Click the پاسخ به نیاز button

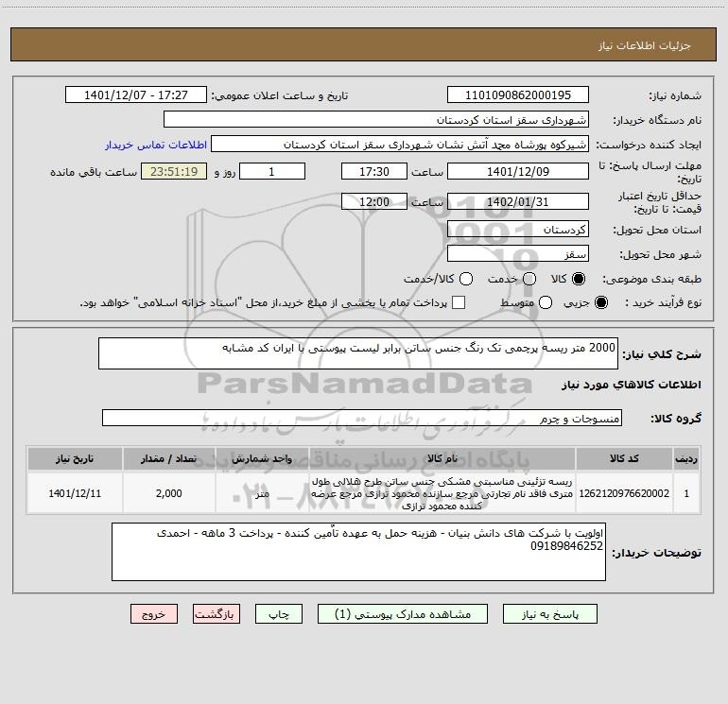(549, 614)
